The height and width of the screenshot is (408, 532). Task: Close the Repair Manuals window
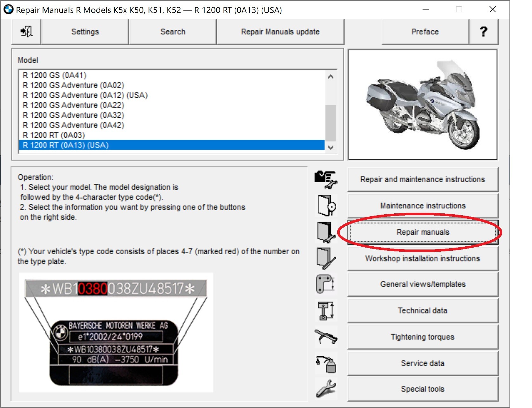(x=492, y=10)
